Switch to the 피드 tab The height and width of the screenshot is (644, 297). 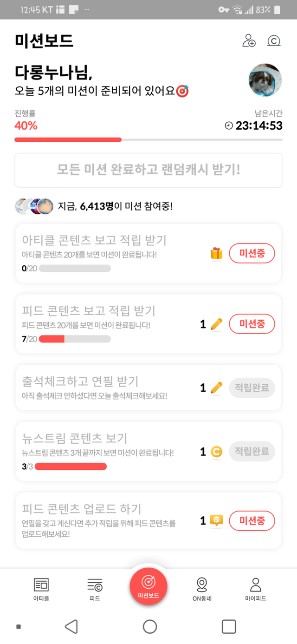[95, 589]
